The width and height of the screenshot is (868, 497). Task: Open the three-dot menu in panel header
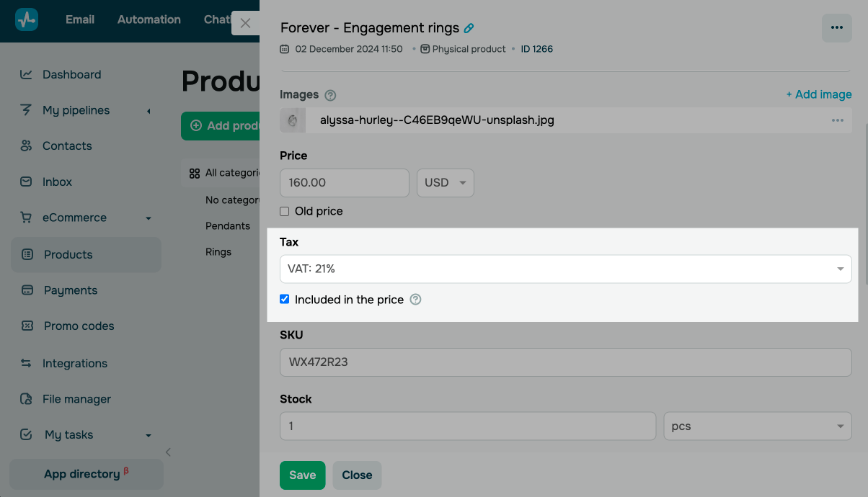click(x=836, y=28)
